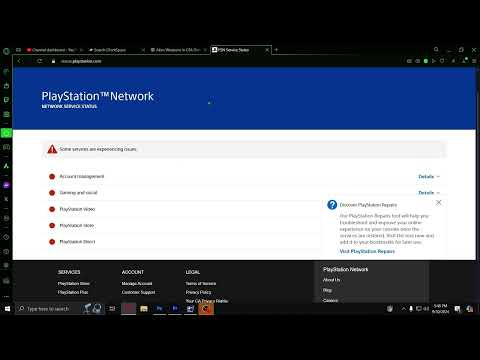Open the browser easy setup menu icon

(x=474, y=61)
